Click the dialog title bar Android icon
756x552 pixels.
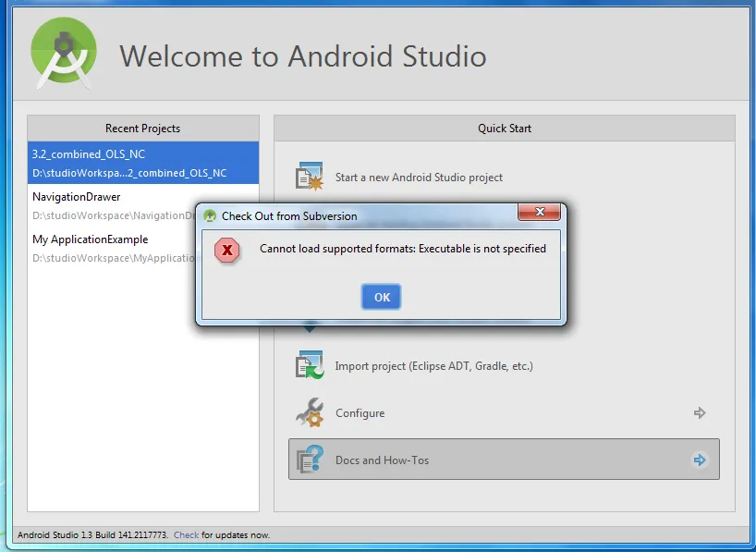click(x=210, y=215)
